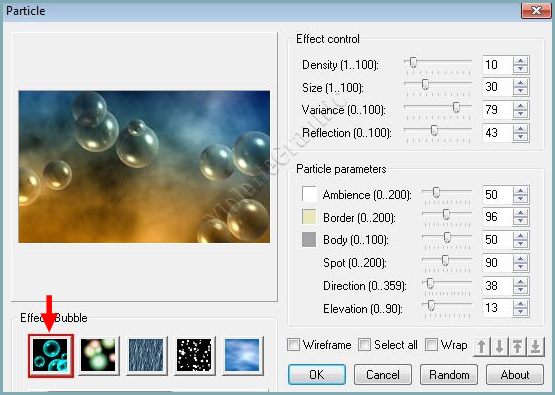This screenshot has width=555, height=395.
Task: Enable the Wireframe checkbox
Action: [x=293, y=344]
